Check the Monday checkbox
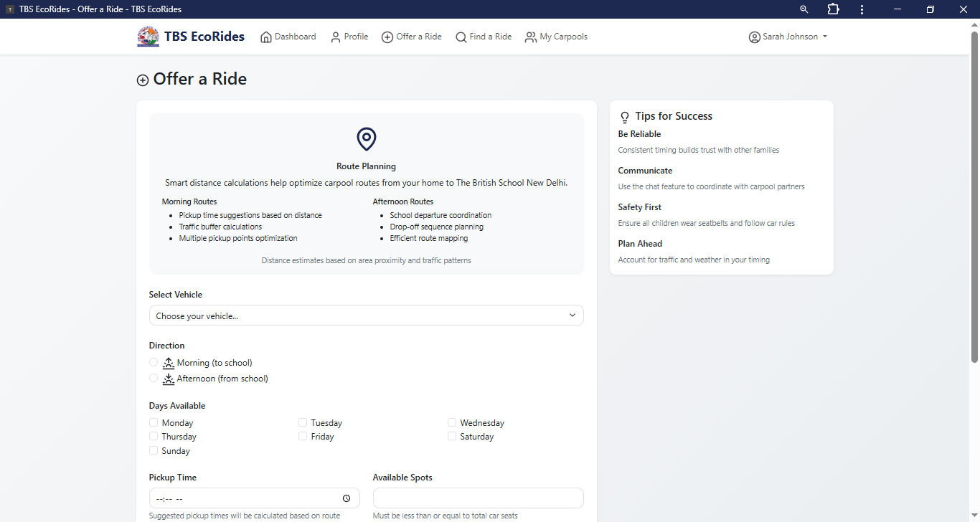 point(154,423)
